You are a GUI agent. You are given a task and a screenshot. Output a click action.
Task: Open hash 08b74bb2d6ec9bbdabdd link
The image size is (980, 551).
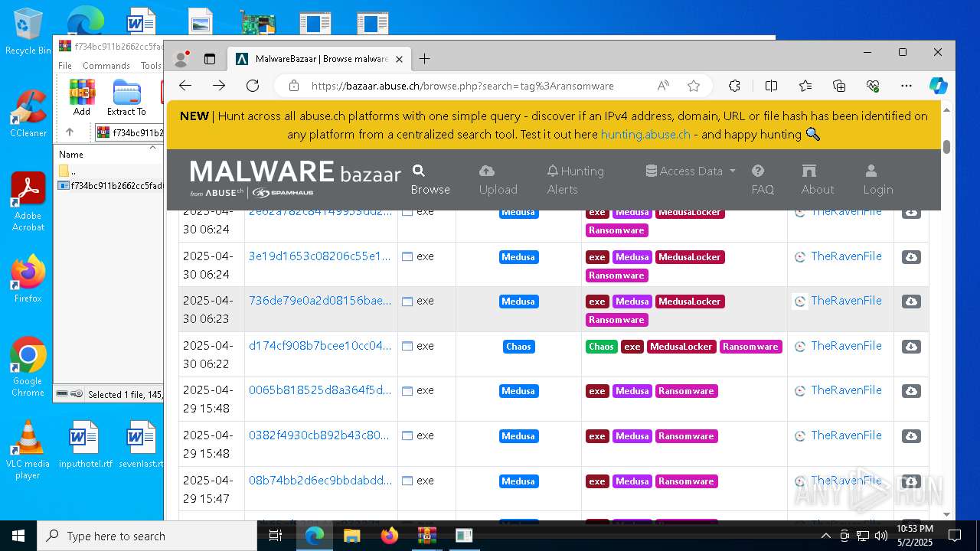tap(320, 481)
